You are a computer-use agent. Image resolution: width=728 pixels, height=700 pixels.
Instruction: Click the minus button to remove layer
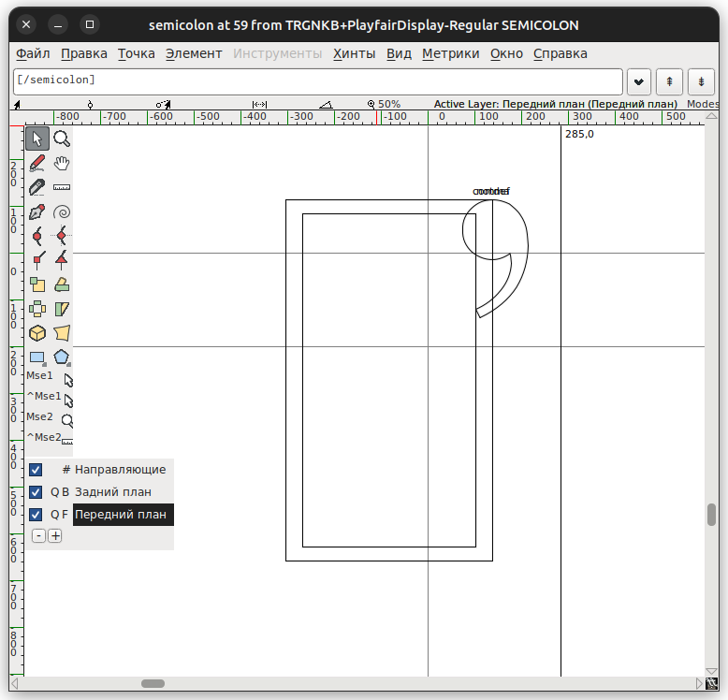pyautogui.click(x=38, y=536)
